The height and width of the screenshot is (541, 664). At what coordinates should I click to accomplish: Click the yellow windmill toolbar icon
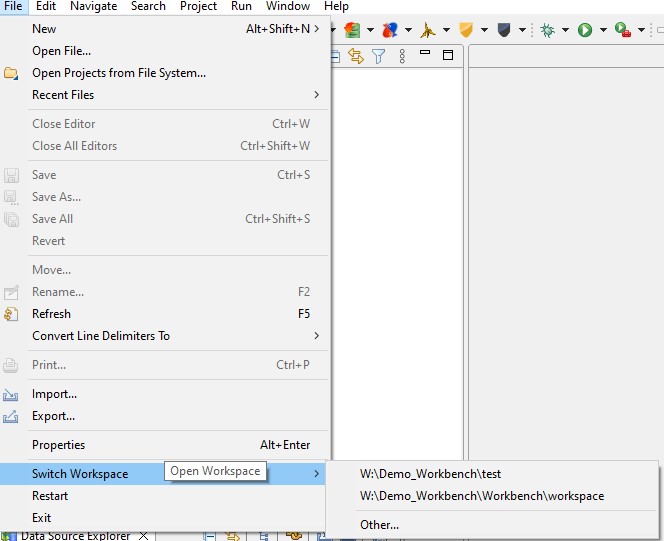click(428, 30)
